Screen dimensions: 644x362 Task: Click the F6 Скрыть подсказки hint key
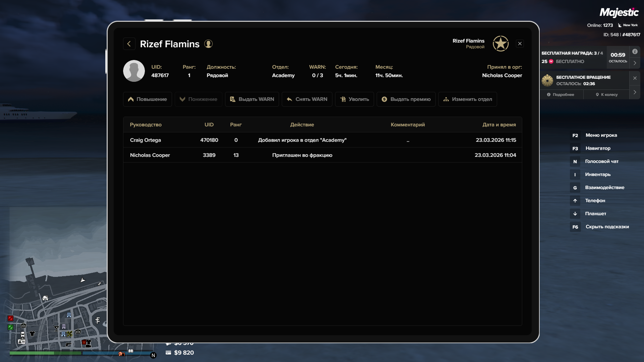point(575,227)
